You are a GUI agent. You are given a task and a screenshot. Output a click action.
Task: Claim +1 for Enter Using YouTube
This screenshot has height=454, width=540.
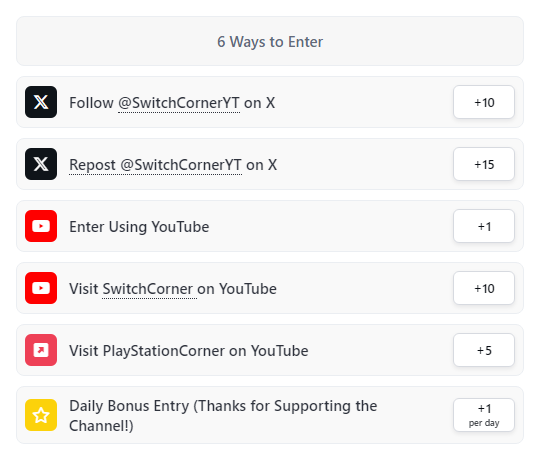[x=484, y=226]
